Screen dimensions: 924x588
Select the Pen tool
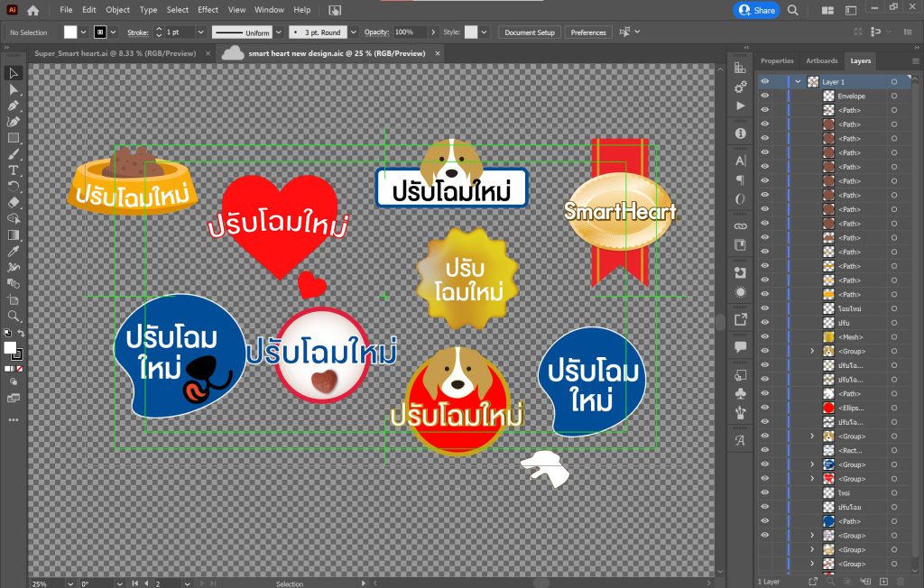coord(13,106)
